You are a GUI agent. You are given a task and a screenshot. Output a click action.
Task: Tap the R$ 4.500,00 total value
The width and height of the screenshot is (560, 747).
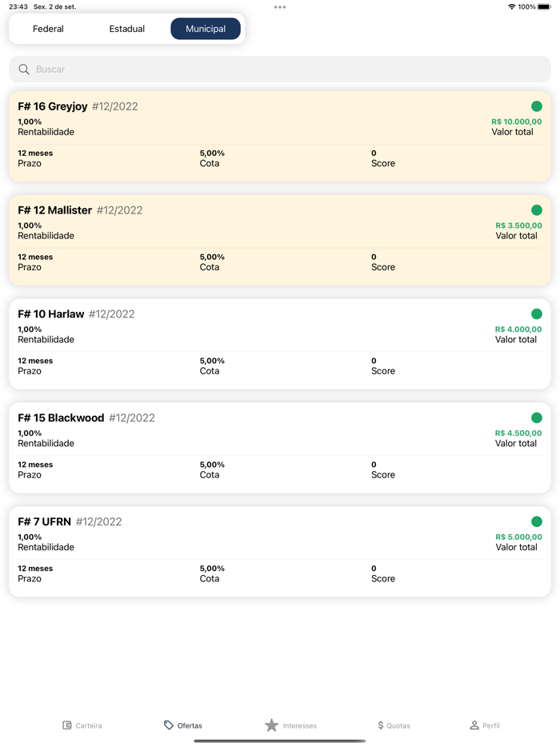tap(518, 433)
